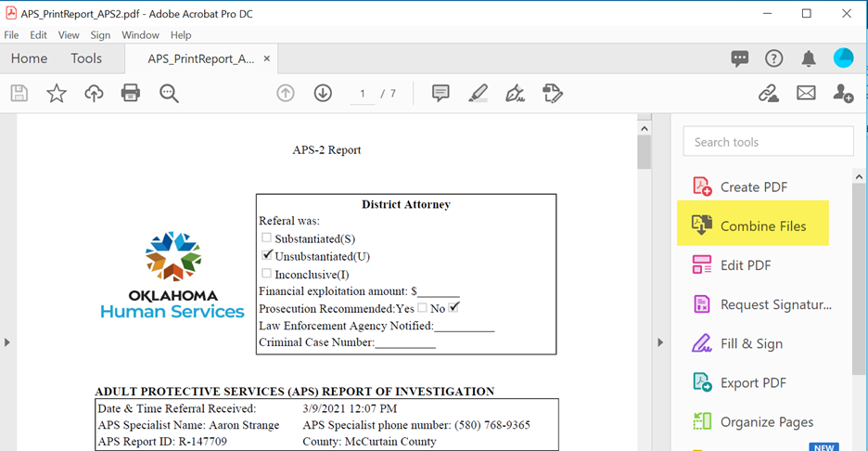
Task: Open the Edit menu
Action: pyautogui.click(x=38, y=35)
